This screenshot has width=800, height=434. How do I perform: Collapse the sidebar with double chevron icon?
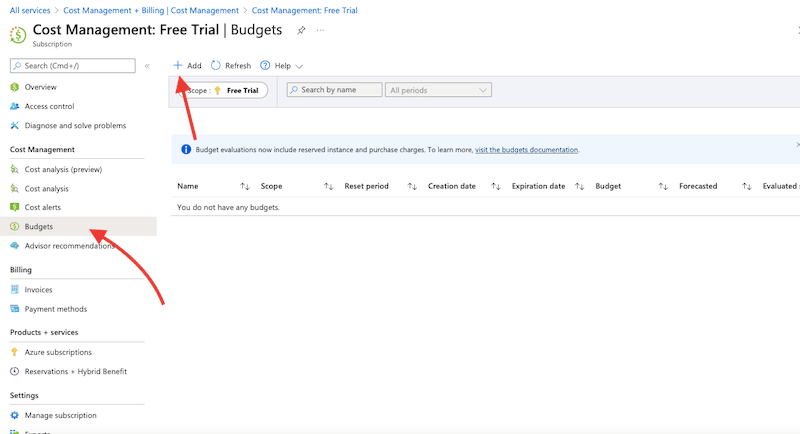[x=147, y=66]
